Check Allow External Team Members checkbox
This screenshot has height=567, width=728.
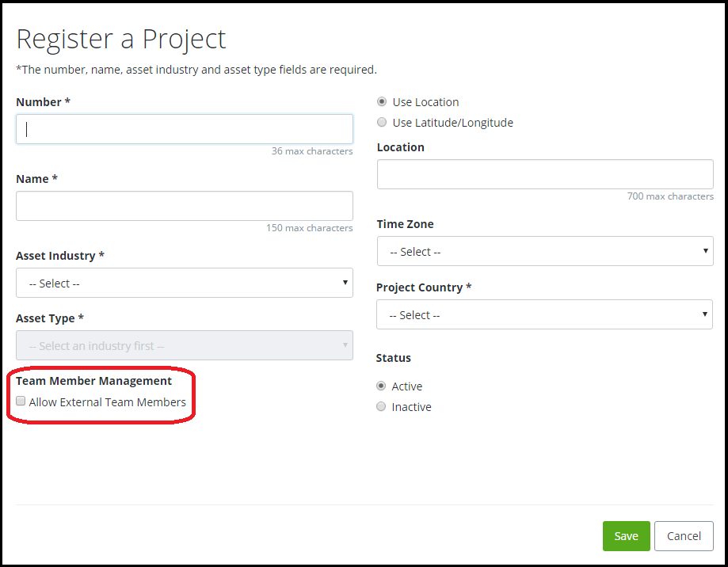[x=21, y=401]
